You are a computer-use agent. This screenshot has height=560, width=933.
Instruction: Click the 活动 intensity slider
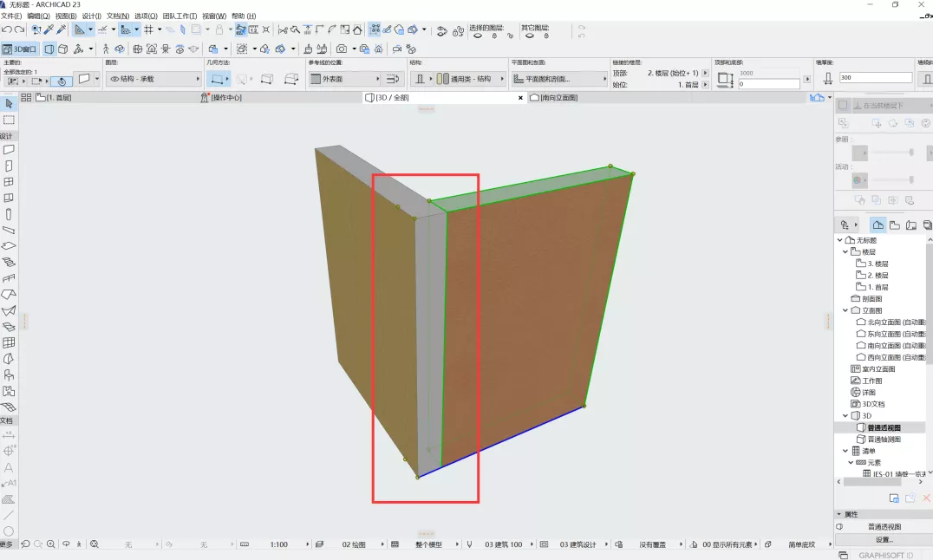click(892, 179)
